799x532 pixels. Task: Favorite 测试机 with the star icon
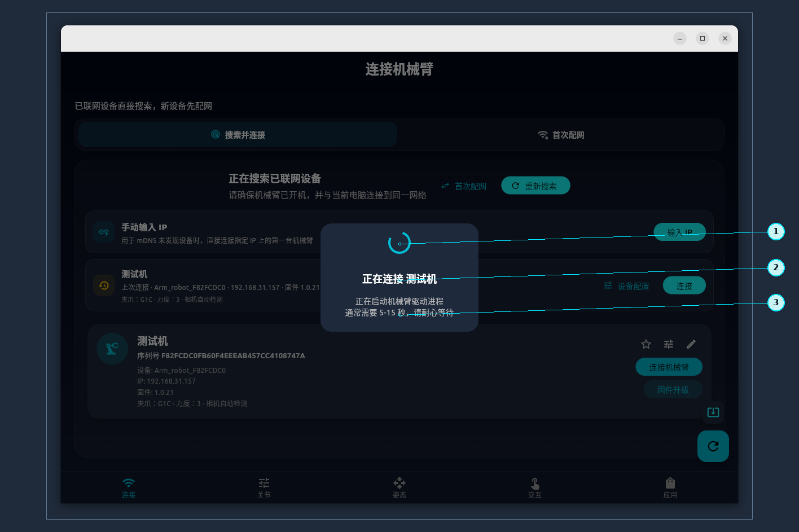646,344
